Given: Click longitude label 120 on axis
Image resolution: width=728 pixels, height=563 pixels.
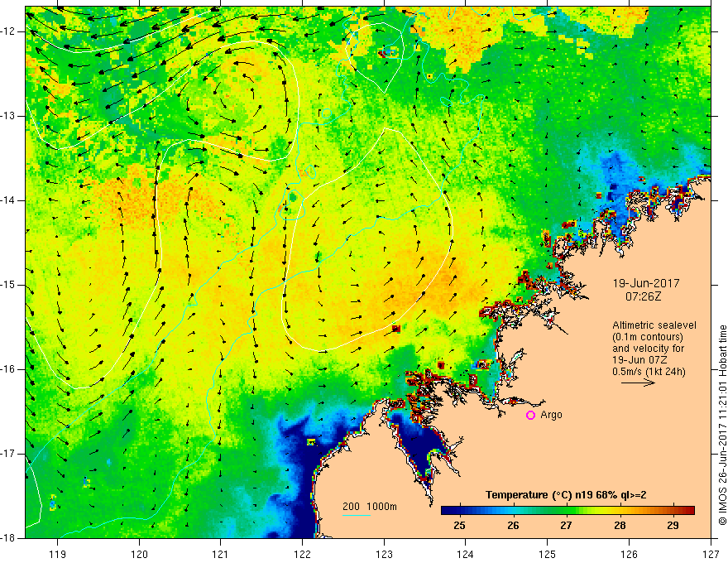Looking at the screenshot, I should [139, 554].
